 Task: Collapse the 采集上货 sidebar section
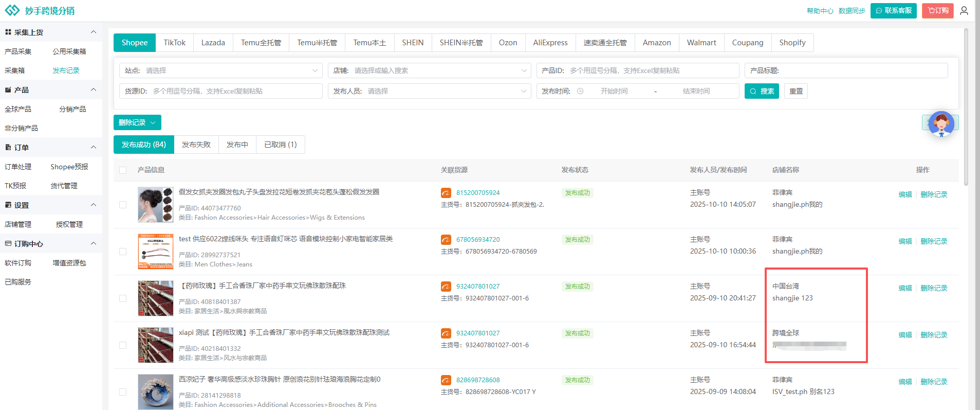click(94, 32)
